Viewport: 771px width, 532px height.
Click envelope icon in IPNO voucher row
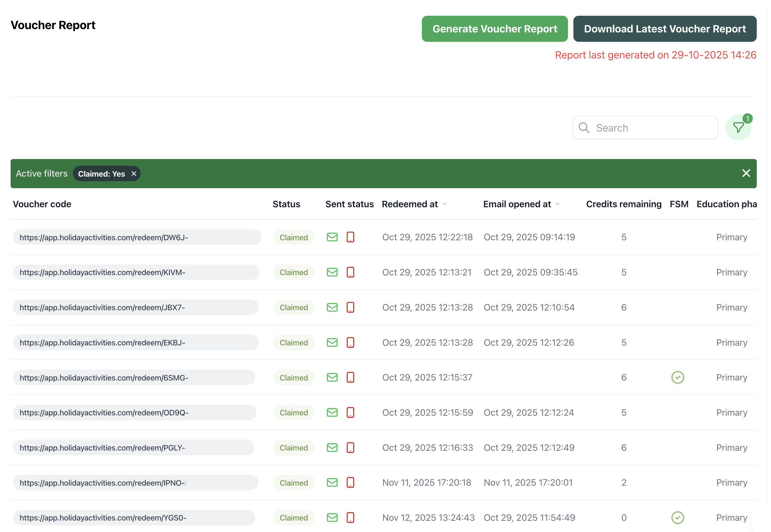point(332,482)
